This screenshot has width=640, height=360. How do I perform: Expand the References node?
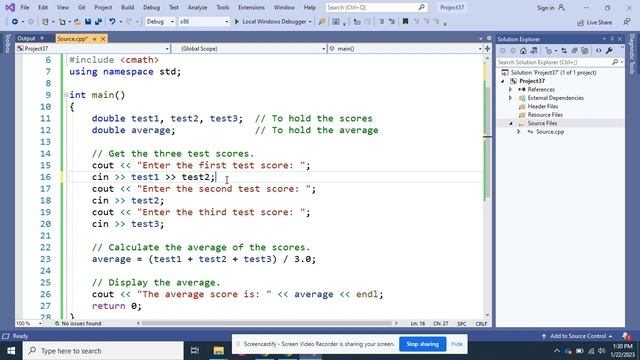(x=510, y=89)
